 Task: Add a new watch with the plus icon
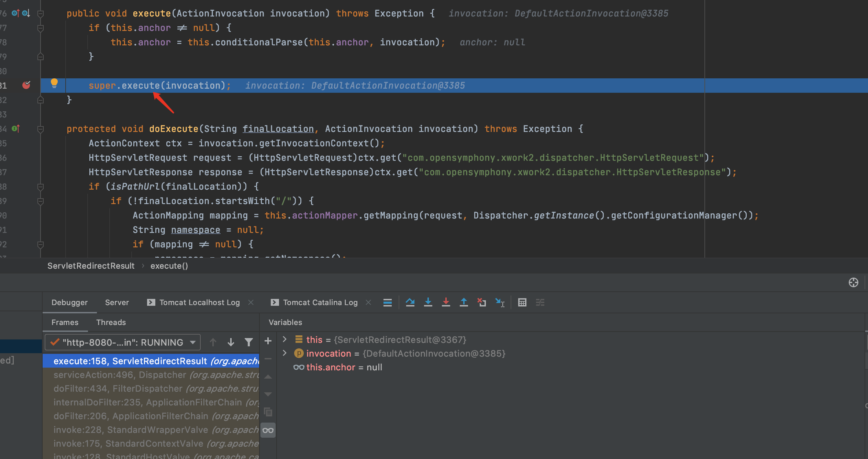coord(268,341)
